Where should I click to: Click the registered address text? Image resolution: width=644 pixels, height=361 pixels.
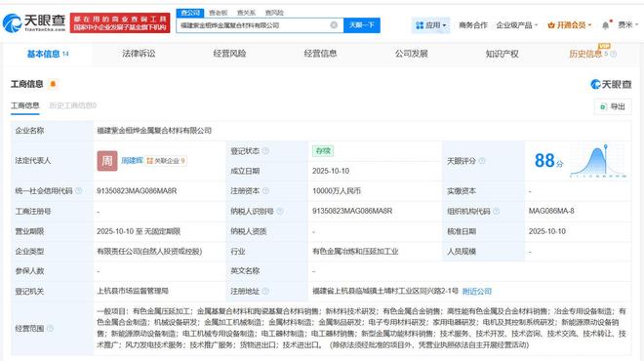384,291
